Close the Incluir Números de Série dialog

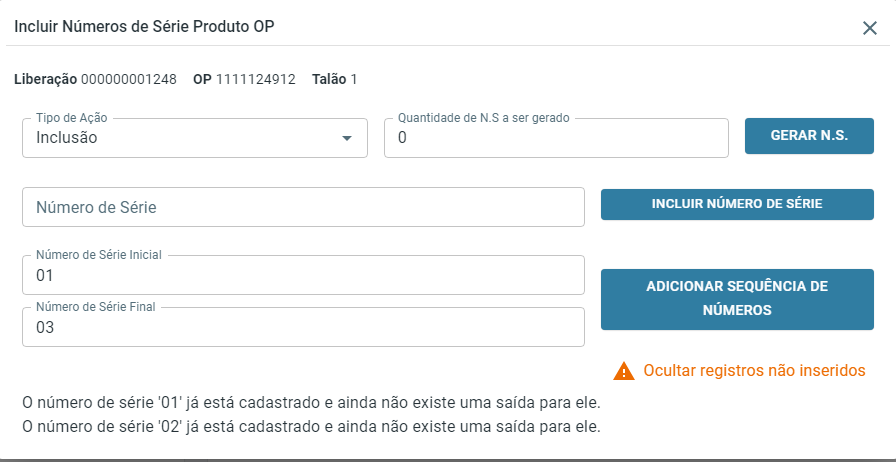tap(870, 28)
